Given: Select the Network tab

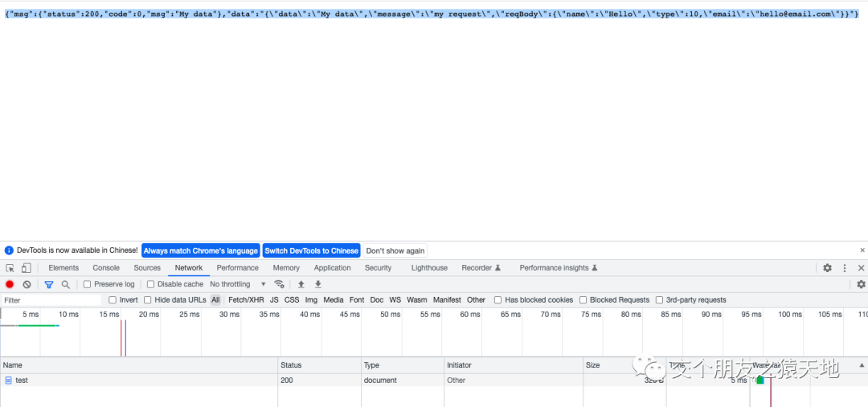Looking at the screenshot, I should (189, 267).
